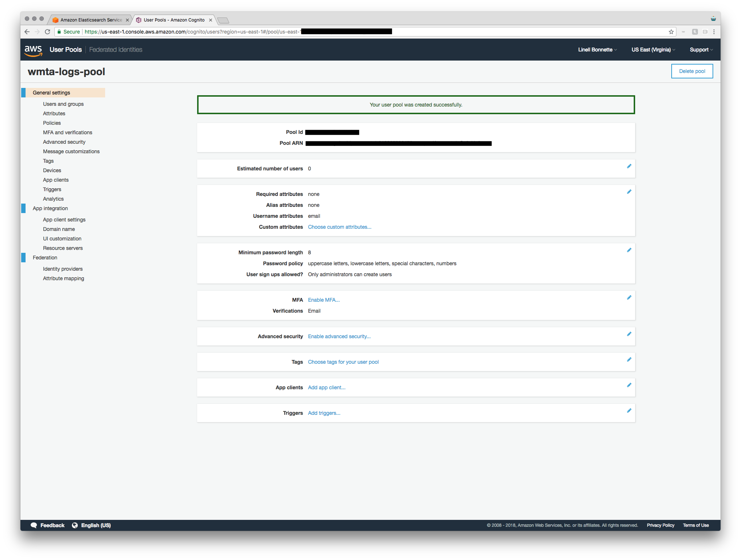This screenshot has width=741, height=560.
Task: Click pencil icon beside MFA section
Action: click(629, 298)
